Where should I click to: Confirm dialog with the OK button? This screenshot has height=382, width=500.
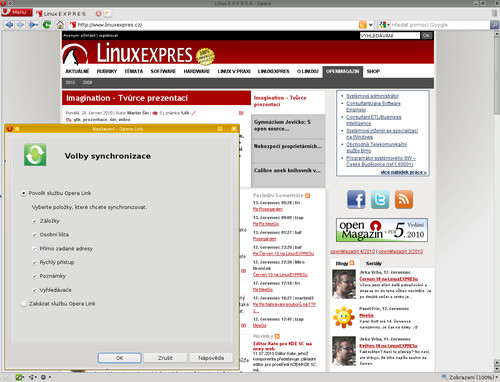click(x=119, y=358)
